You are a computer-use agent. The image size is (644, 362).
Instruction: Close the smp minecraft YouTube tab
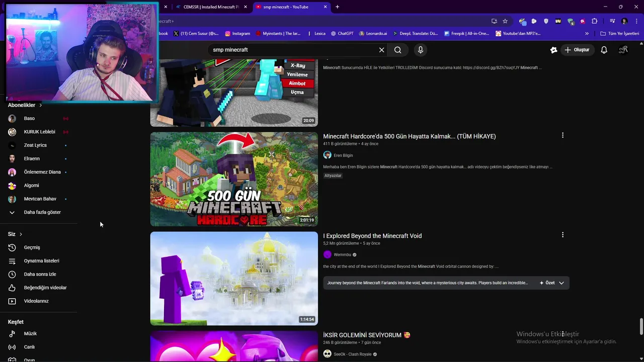[326, 7]
